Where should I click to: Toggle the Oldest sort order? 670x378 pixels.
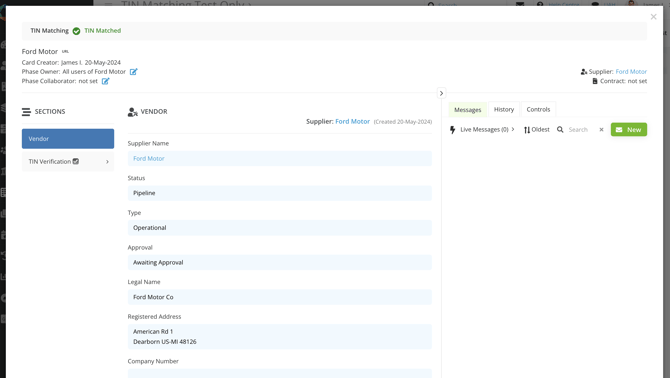(x=537, y=130)
